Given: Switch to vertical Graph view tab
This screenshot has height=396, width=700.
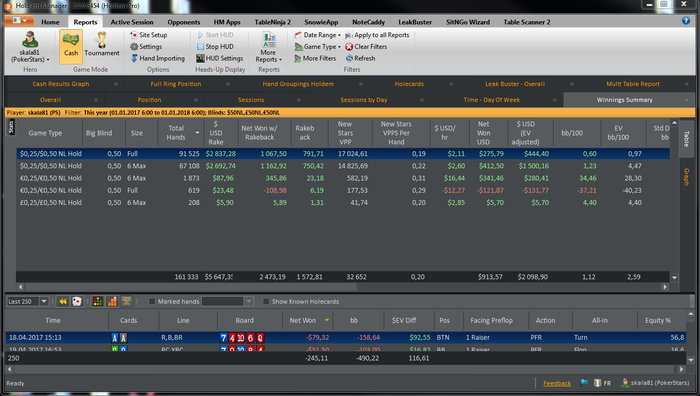Looking at the screenshot, I should tap(687, 177).
